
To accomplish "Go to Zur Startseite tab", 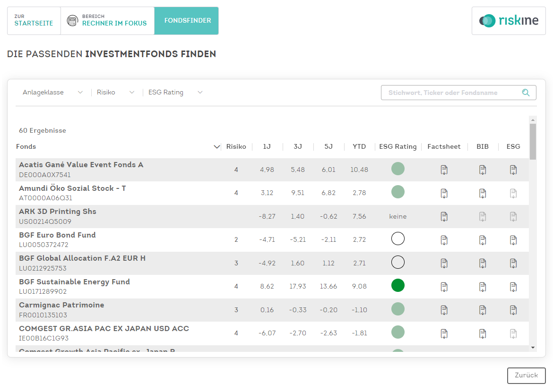I will point(34,21).
